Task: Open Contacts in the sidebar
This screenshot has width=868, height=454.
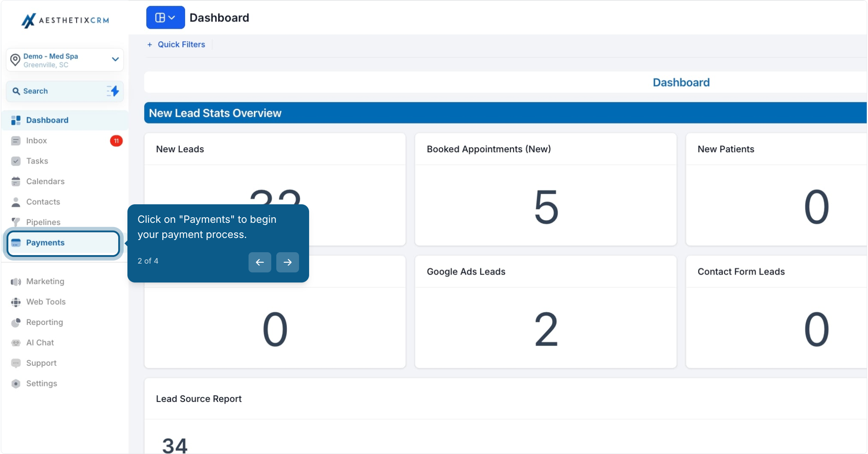Action: coord(65,202)
